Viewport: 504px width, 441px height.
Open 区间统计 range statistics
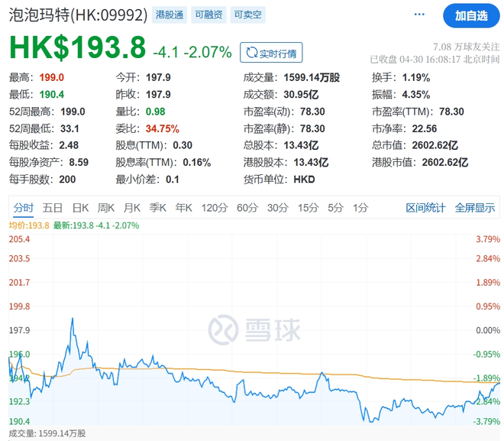[425, 207]
